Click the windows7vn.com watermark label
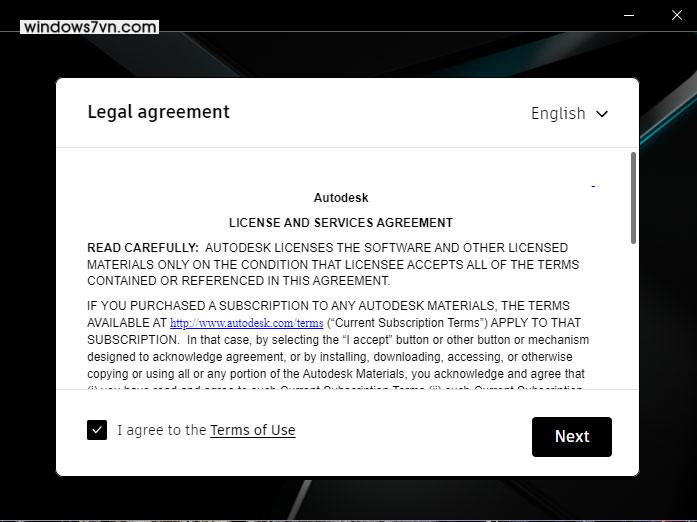Viewport: 697px width, 522px height. click(x=89, y=27)
